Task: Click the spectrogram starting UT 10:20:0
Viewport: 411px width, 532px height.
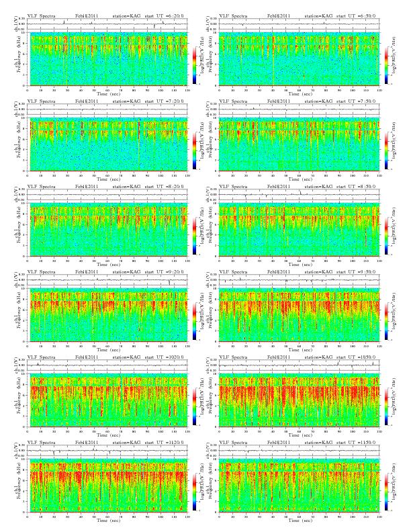Action: (x=107, y=400)
